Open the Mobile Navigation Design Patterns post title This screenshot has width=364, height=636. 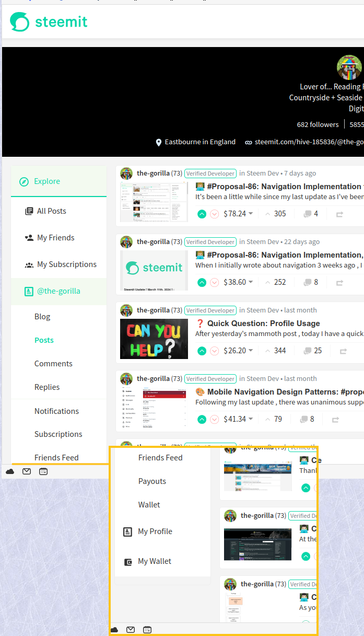[285, 392]
